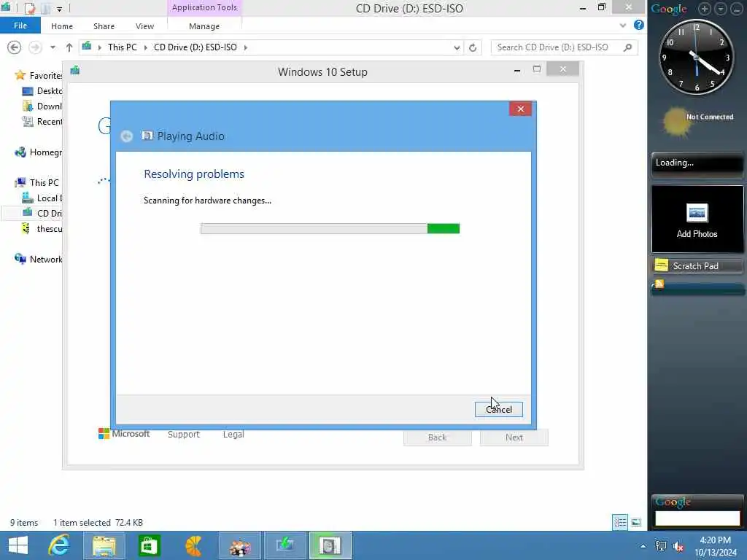The width and height of the screenshot is (747, 560).
Task: Show hidden tray icons arrow
Action: tap(643, 546)
